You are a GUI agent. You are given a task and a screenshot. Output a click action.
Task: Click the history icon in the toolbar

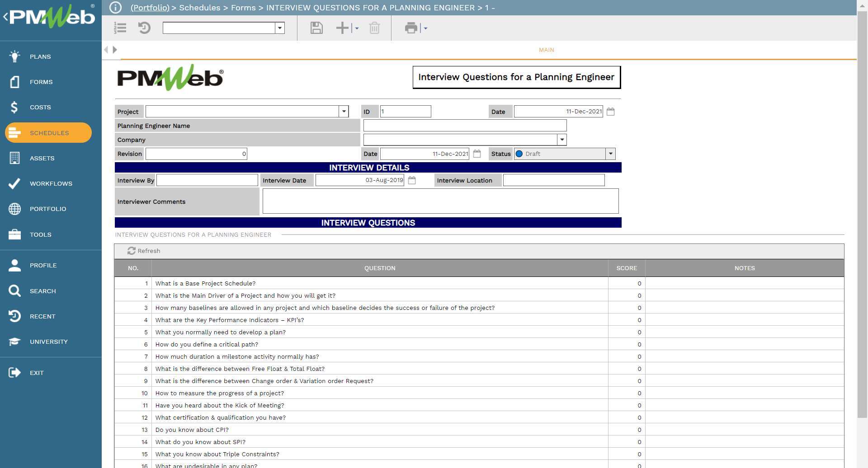(x=144, y=28)
